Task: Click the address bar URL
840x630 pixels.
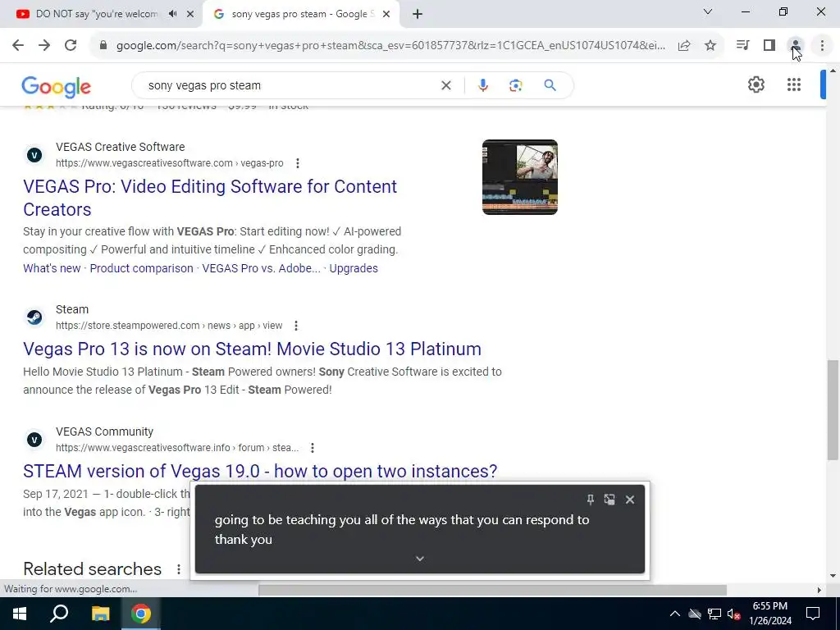Action: tap(390, 46)
